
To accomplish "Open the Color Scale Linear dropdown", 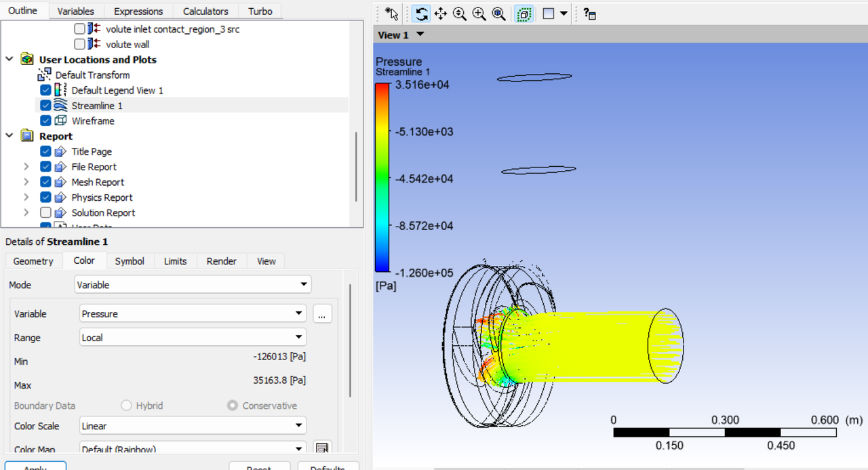I will 193,426.
